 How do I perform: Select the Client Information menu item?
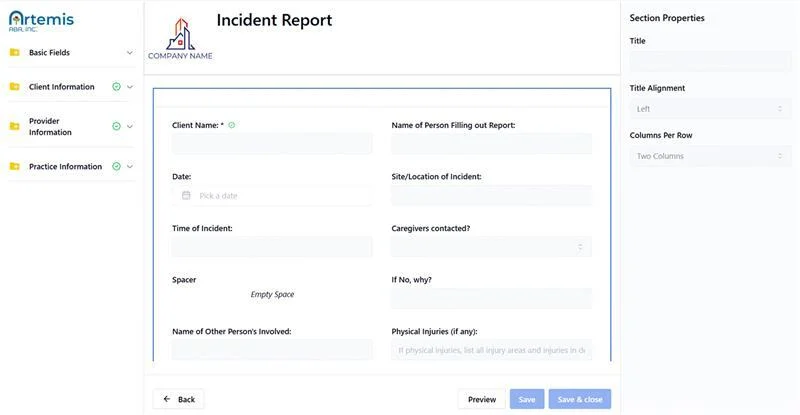(71, 87)
